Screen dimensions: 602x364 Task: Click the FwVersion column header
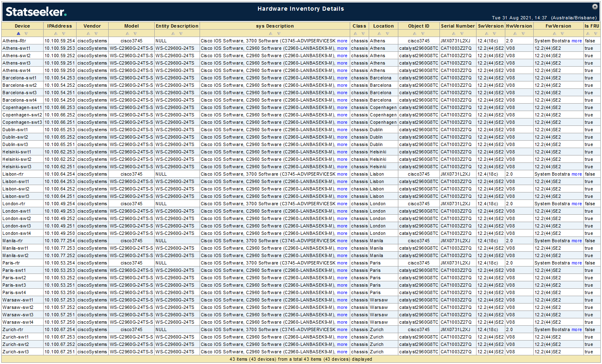click(x=558, y=26)
